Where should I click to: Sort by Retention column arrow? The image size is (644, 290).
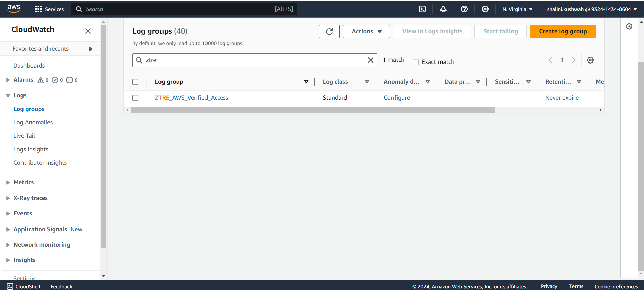[579, 82]
